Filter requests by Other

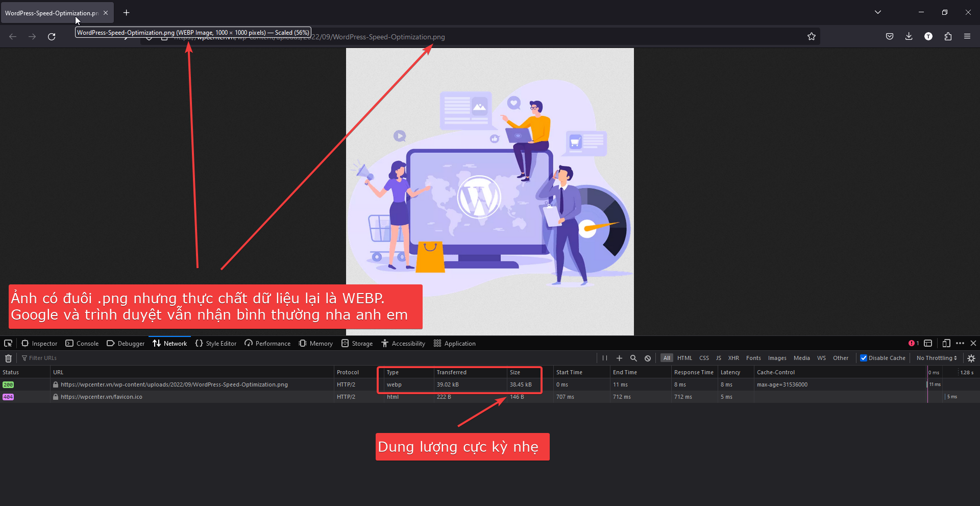tap(841, 358)
